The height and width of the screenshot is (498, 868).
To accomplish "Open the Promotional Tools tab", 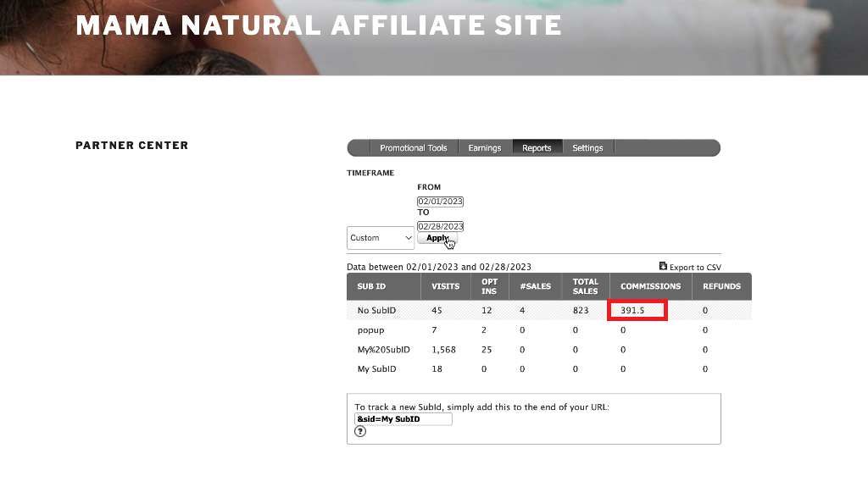I will tap(414, 147).
